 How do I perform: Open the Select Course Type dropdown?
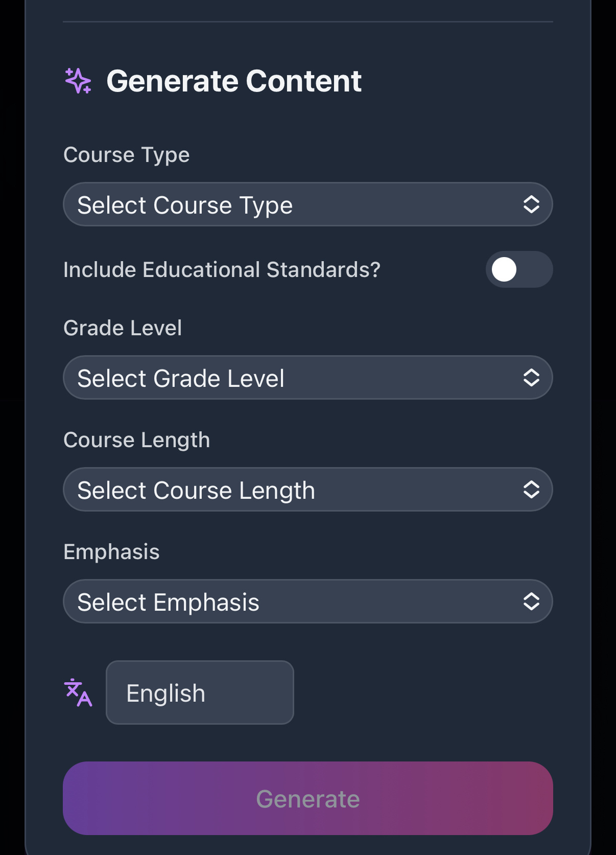click(308, 204)
